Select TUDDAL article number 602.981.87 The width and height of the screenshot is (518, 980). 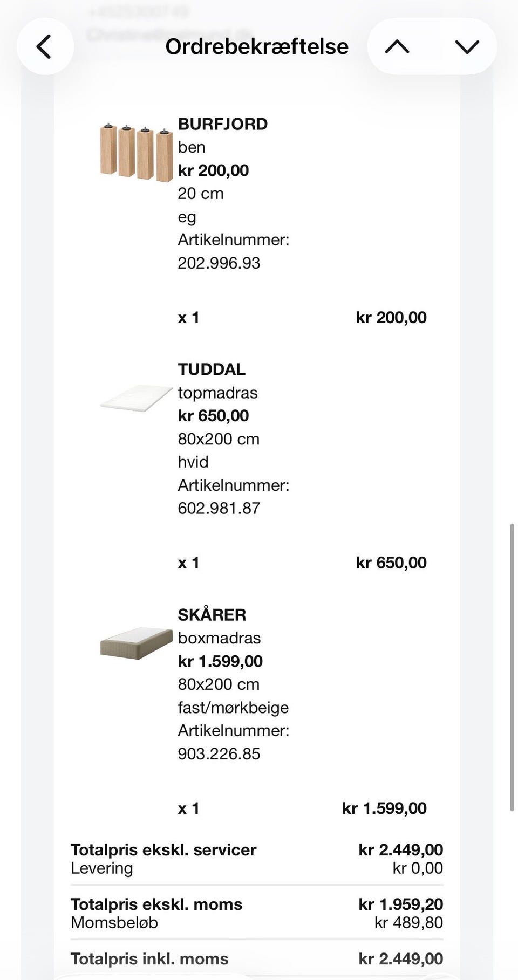(219, 509)
